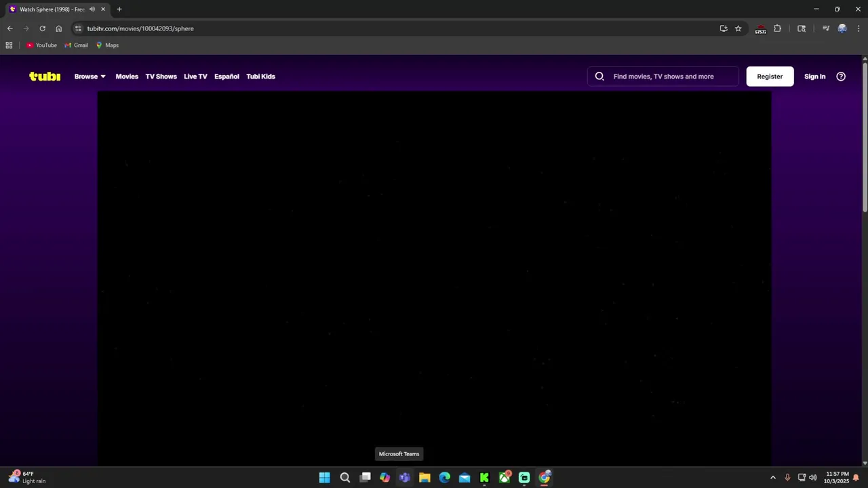Image resolution: width=868 pixels, height=488 pixels.
Task: Click the search-tabs icon in Chrome toolbar
Action: (x=802, y=28)
